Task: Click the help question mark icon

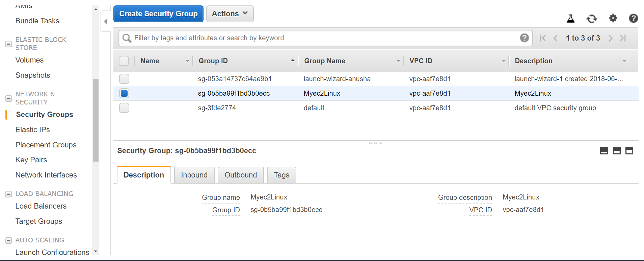Action: tap(633, 18)
